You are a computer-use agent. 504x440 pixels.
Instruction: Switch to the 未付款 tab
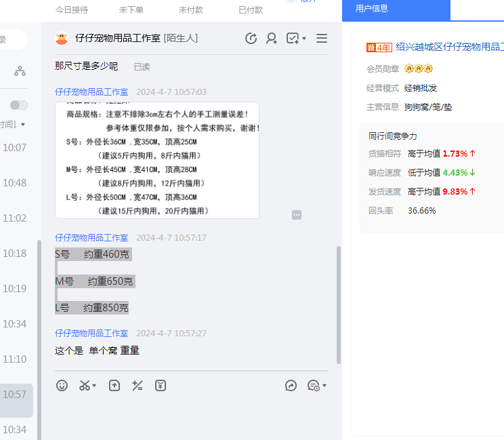click(x=191, y=10)
